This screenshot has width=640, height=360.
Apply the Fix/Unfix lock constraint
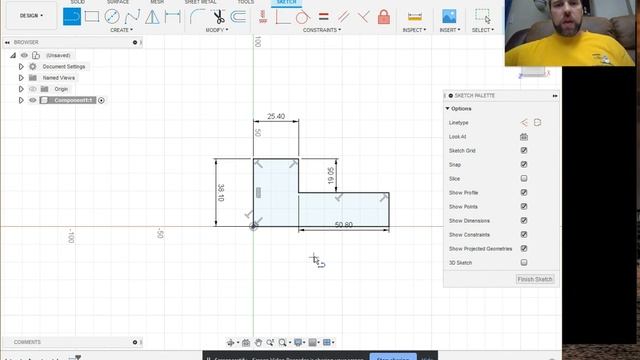[384, 17]
